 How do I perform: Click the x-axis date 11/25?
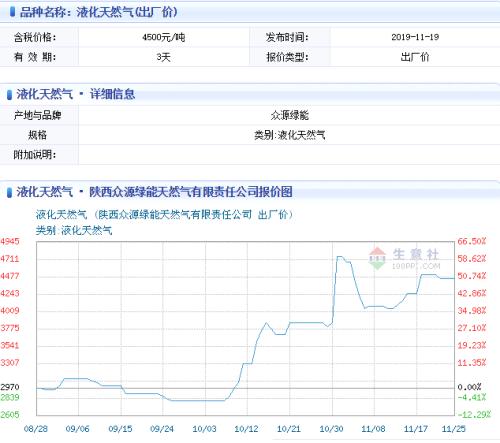coord(453,429)
